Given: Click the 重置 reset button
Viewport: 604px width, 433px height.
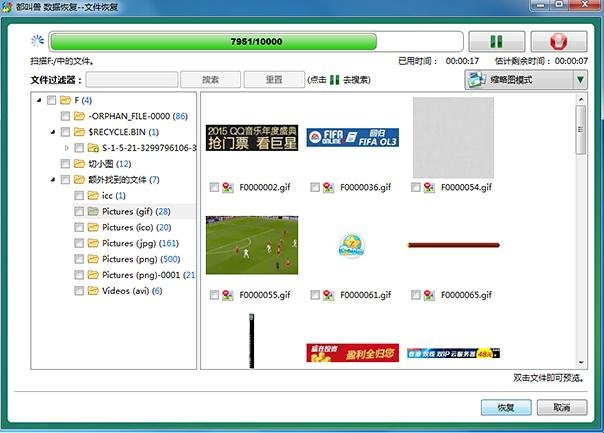Looking at the screenshot, I should pos(274,80).
